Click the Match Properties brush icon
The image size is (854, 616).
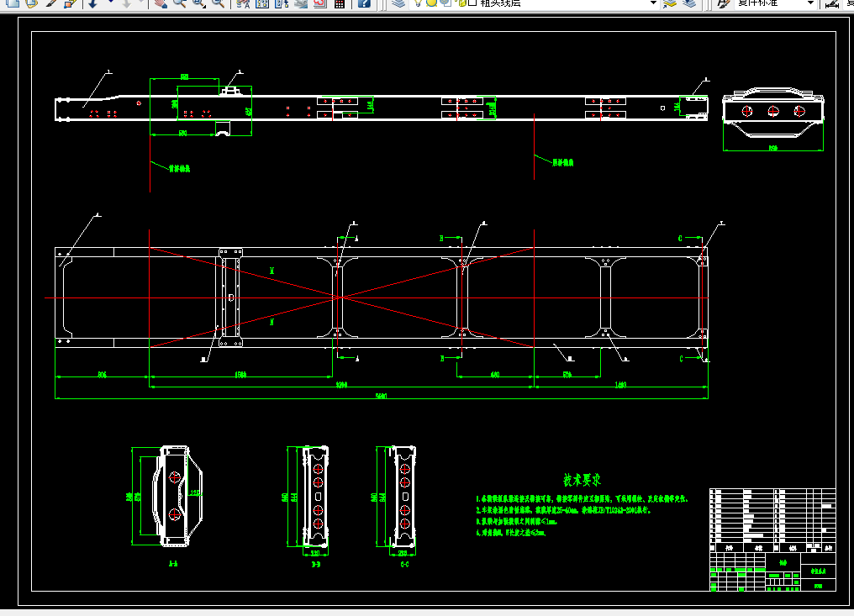click(x=50, y=3)
